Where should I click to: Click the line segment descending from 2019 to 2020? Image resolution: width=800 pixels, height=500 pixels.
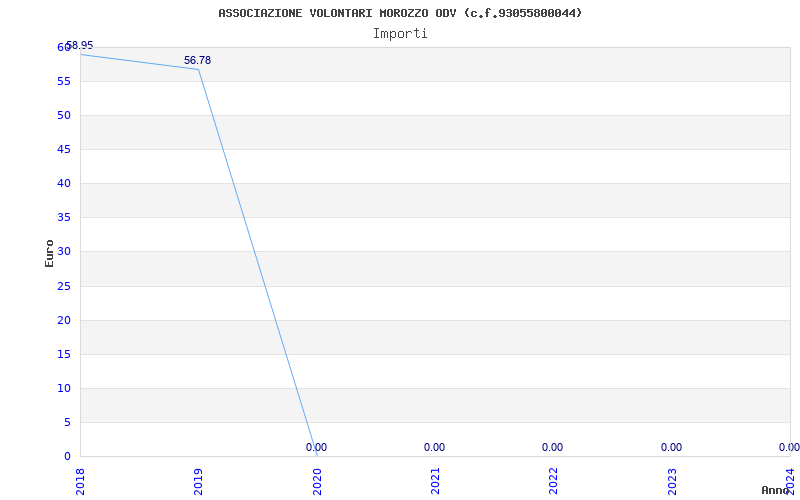(258, 263)
